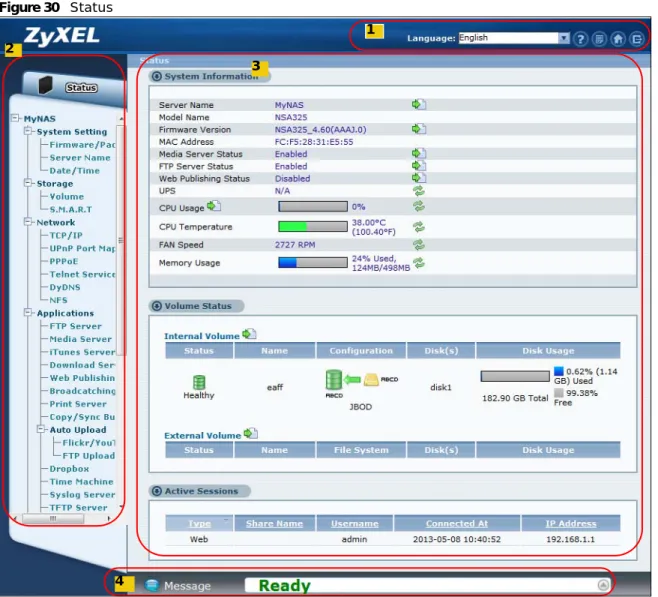Refresh the CPU Usage reading
Image resolution: width=658 pixels, height=597 pixels.
coord(419,206)
